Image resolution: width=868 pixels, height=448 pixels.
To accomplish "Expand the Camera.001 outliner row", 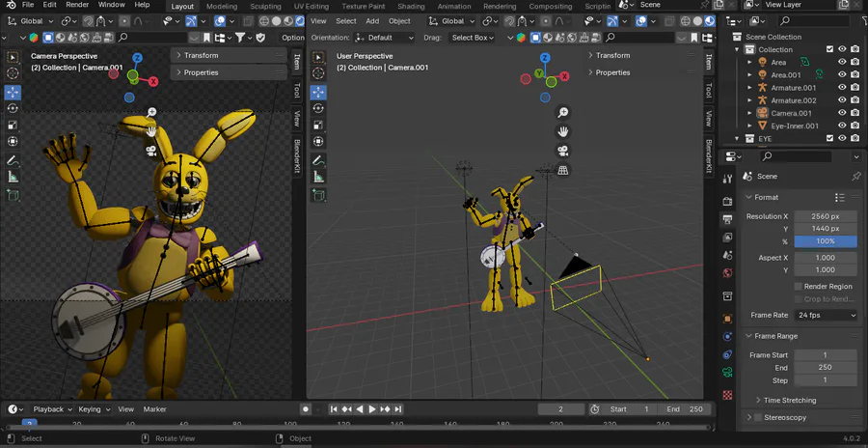I will tap(749, 113).
